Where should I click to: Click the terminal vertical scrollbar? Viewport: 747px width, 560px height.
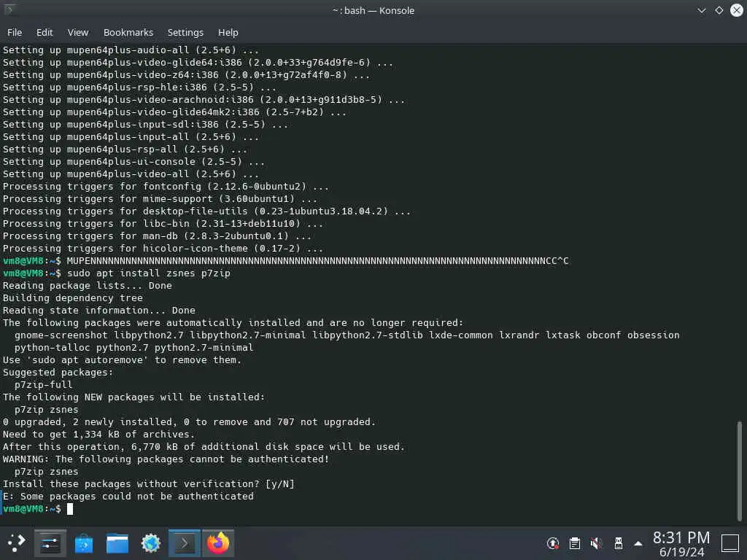740,471
